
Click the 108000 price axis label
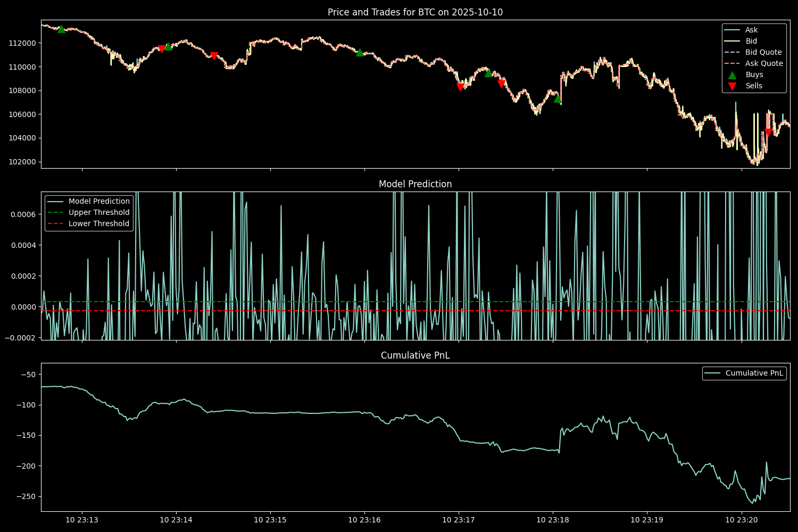point(22,90)
